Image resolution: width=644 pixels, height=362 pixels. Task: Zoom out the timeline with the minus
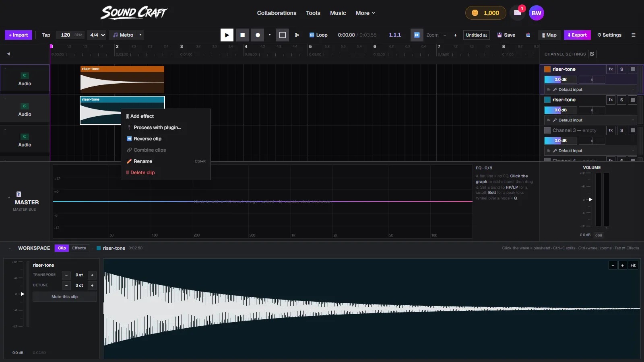pos(445,35)
